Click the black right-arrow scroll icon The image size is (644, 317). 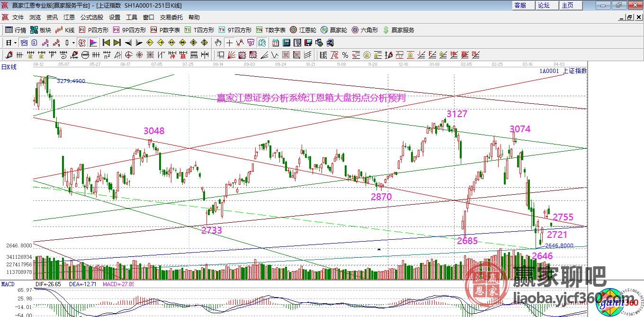[x=139, y=43]
